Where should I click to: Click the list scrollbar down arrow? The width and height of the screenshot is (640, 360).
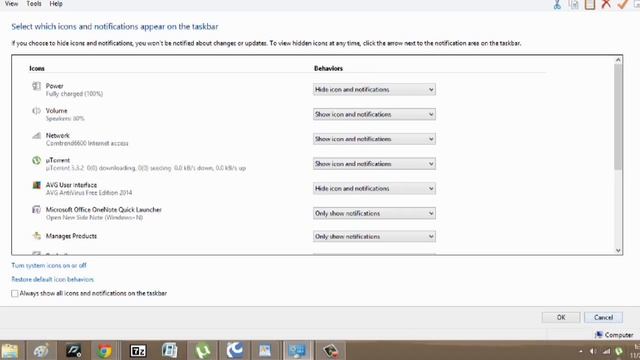pyautogui.click(x=618, y=250)
